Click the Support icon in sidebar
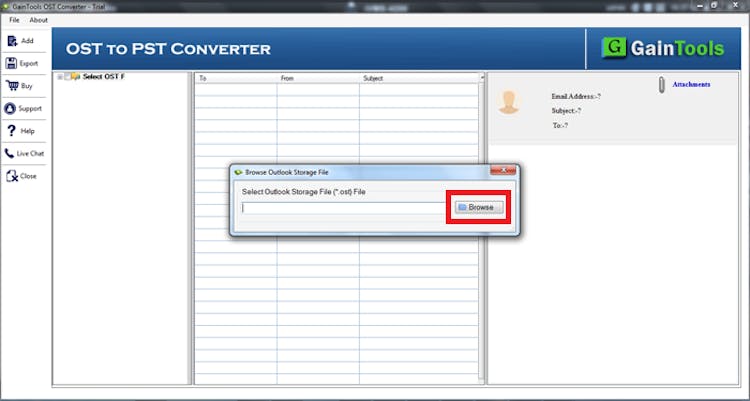Image resolution: width=750 pixels, height=401 pixels. (x=11, y=108)
